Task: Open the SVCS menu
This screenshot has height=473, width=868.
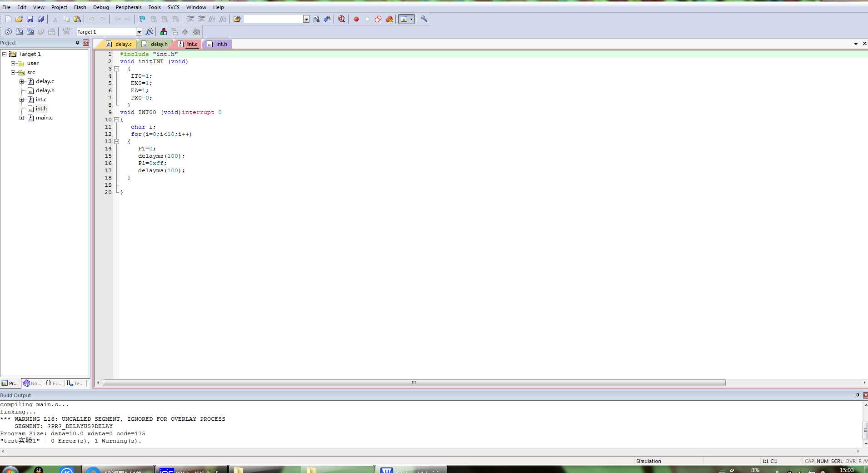Action: click(x=174, y=7)
